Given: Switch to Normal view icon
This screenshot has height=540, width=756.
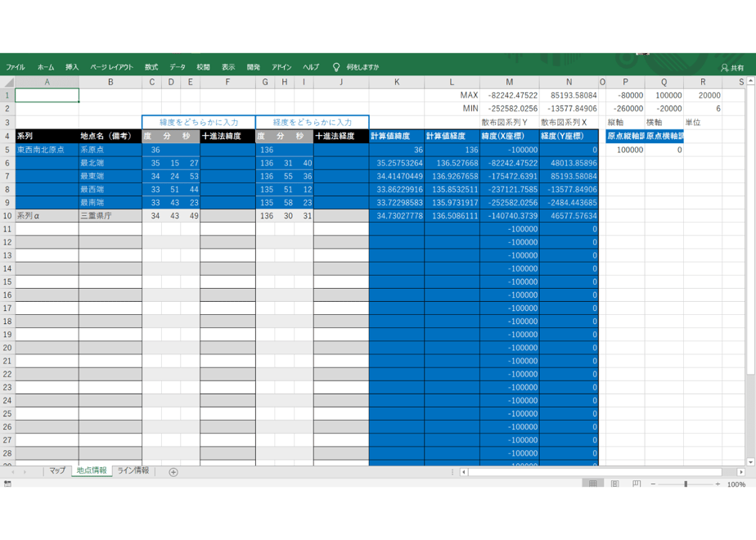Looking at the screenshot, I should coord(593,484).
